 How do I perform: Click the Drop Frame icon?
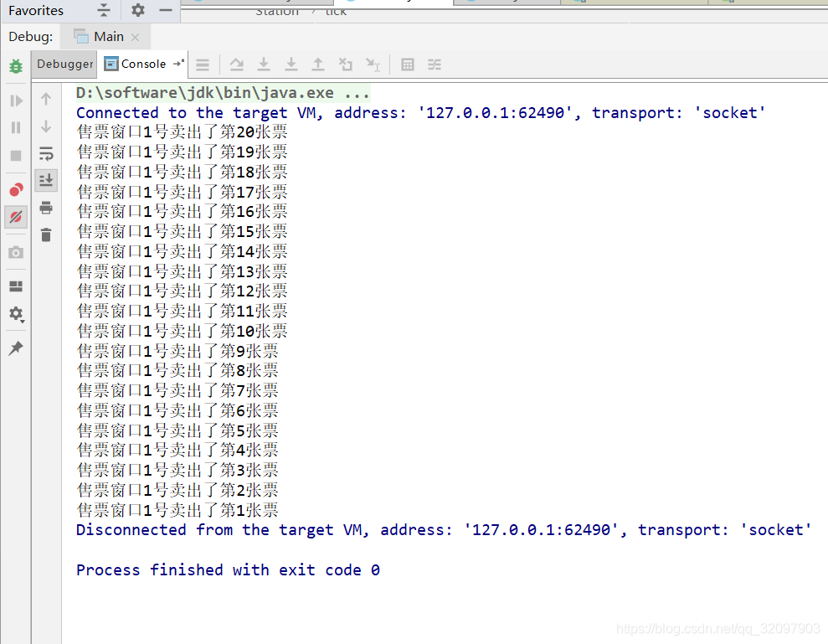346,64
